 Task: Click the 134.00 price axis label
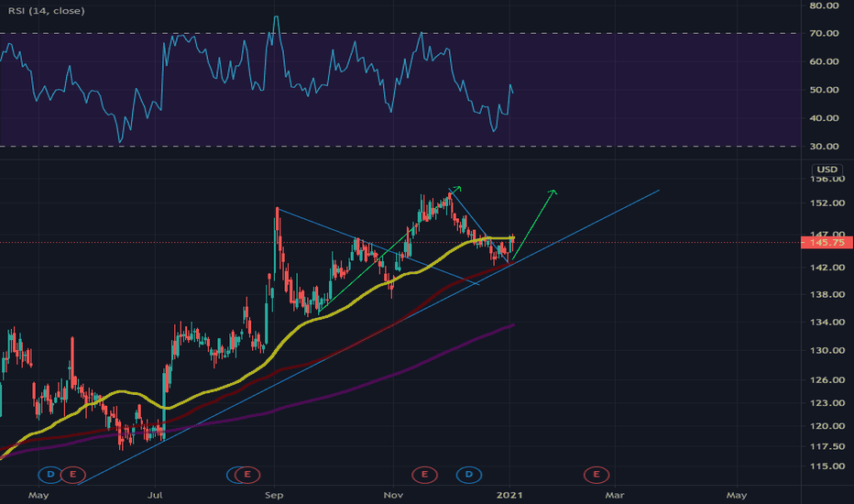(x=827, y=323)
